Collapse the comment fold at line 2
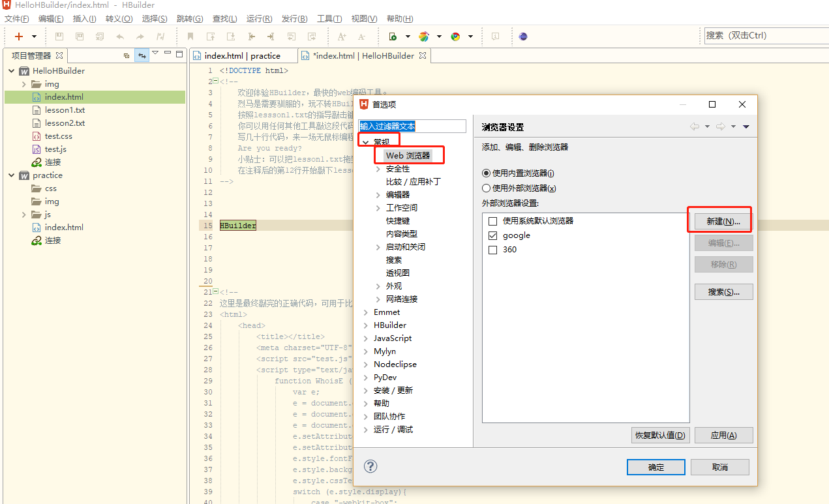 coord(215,82)
